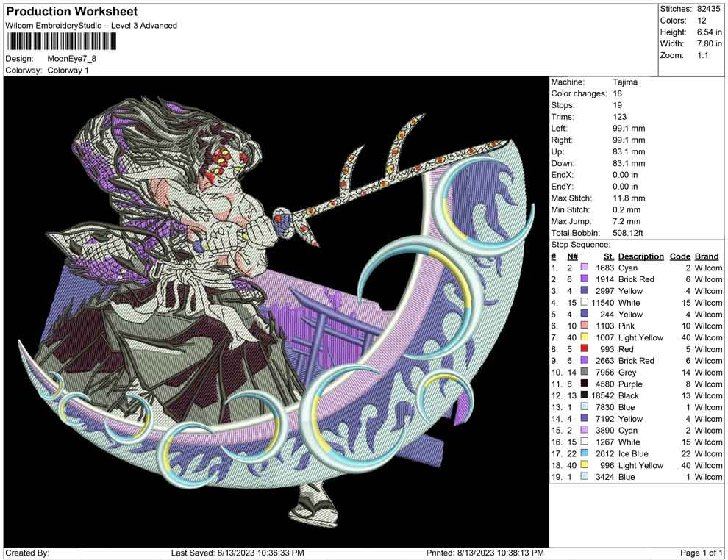Click the Machine value Tajima
Screen dimensions: 728x560
pos(625,82)
